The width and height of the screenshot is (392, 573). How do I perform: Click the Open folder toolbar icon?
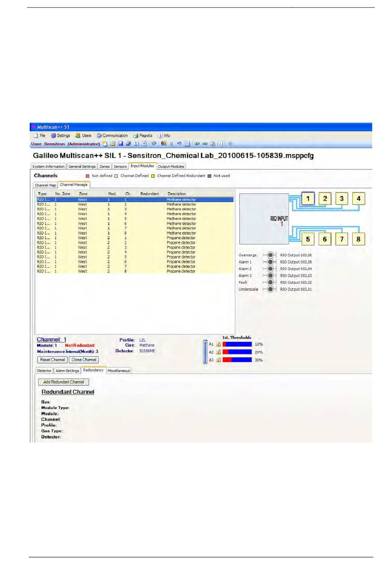pos(112,144)
